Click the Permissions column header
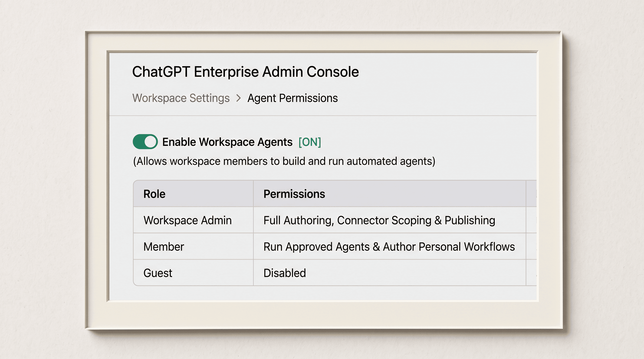Screen dimensions: 644x359 coord(389,194)
